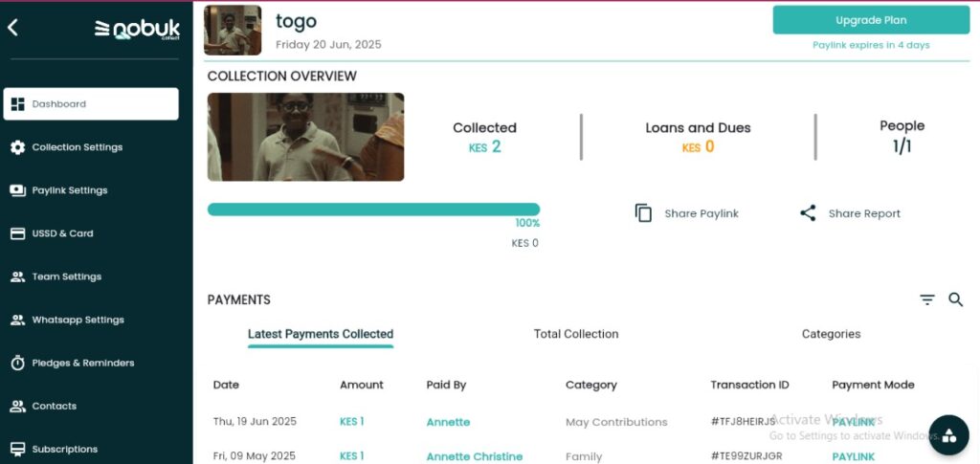Open the Whatsapp Settings page

(77, 320)
